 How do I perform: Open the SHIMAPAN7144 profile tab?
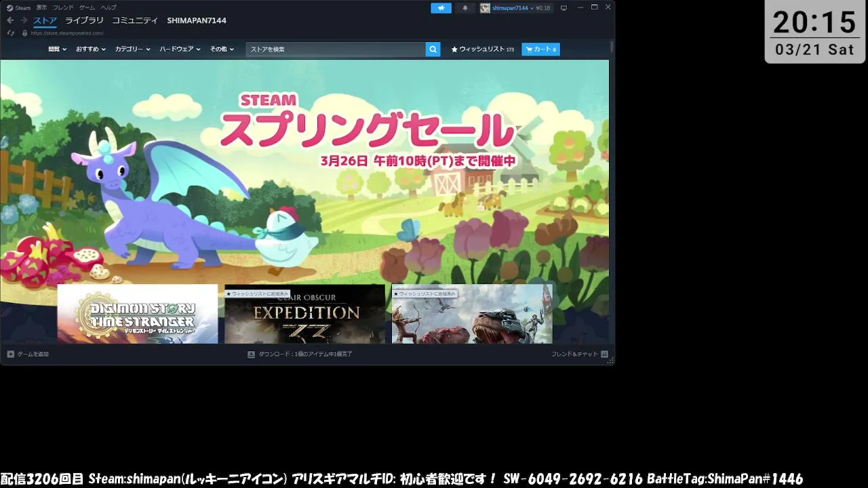click(197, 20)
